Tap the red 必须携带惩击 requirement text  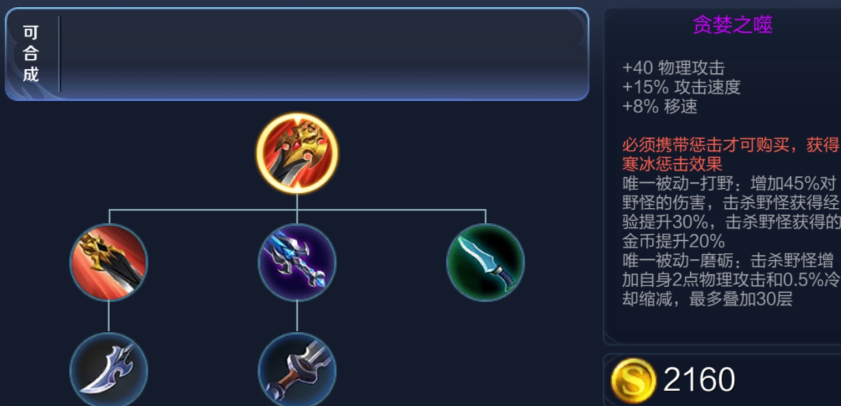coord(731,145)
